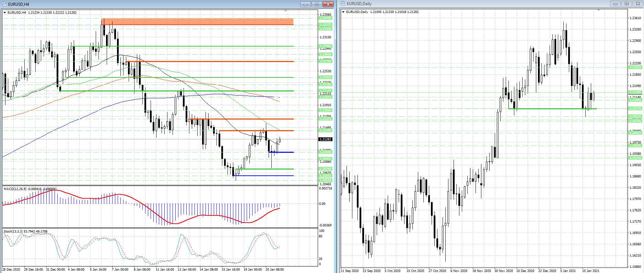The height and width of the screenshot is (273, 644).
Task: Minimize the EURUSD,H4 chart window
Action: pyautogui.click(x=305, y=4)
